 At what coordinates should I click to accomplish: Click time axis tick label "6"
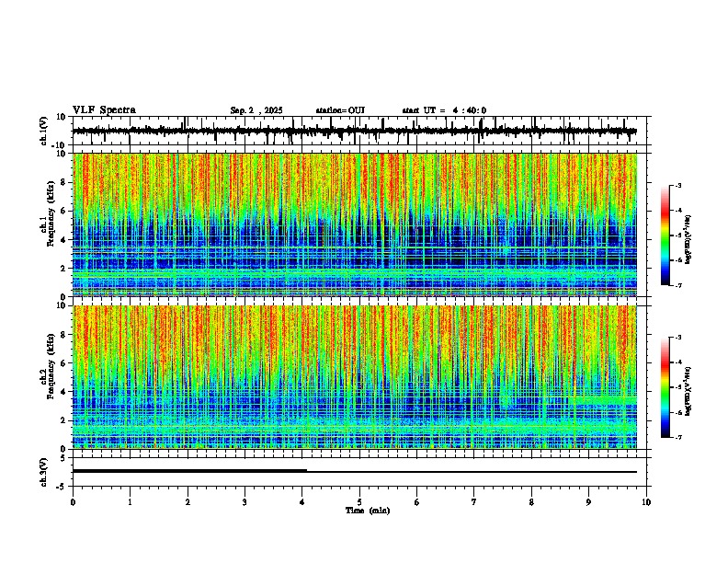(x=417, y=502)
